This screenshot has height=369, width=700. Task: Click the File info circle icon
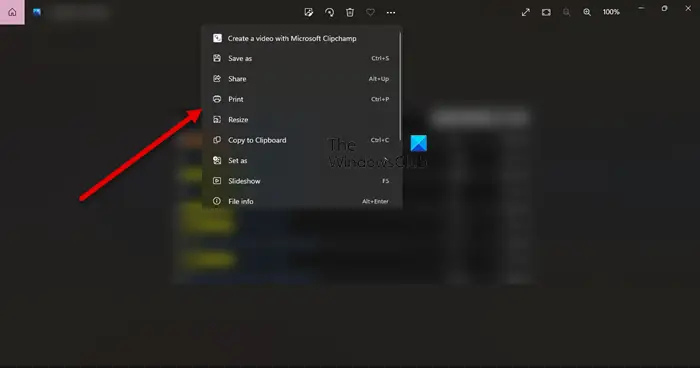click(x=217, y=201)
